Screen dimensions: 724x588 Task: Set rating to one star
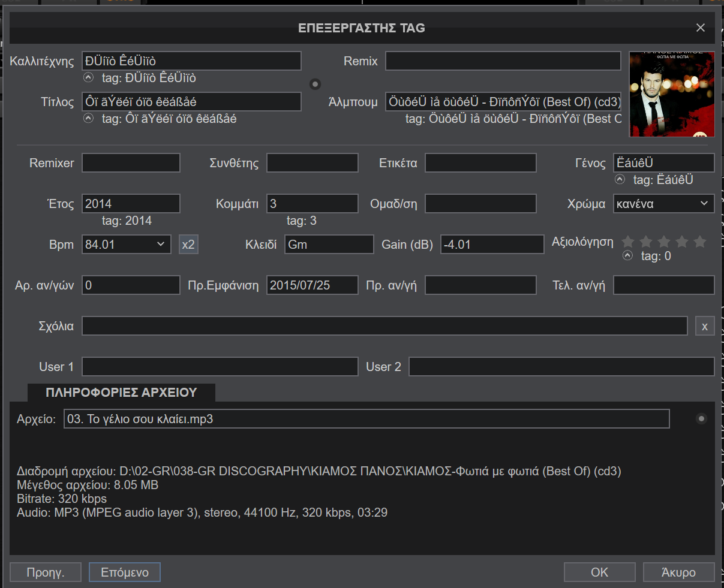[628, 242]
